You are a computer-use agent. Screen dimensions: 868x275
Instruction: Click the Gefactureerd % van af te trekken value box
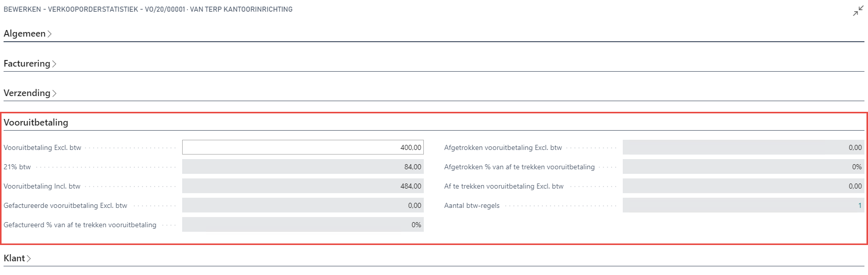point(303,225)
